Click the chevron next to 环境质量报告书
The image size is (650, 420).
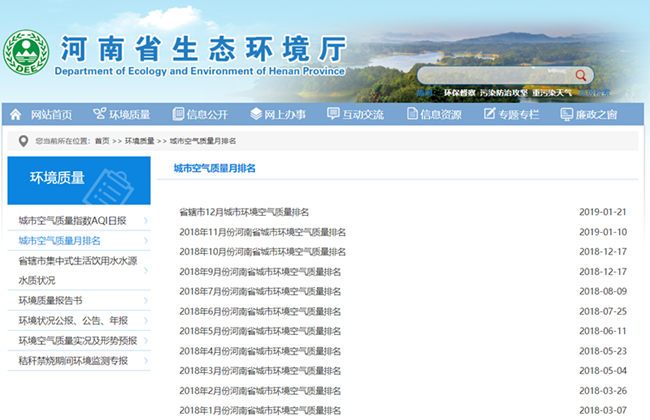point(146,301)
